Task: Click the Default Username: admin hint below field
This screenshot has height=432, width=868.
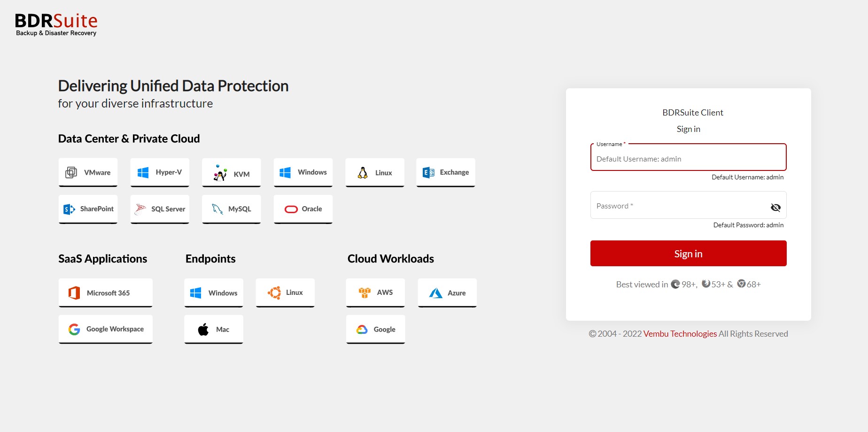Action: 747,177
